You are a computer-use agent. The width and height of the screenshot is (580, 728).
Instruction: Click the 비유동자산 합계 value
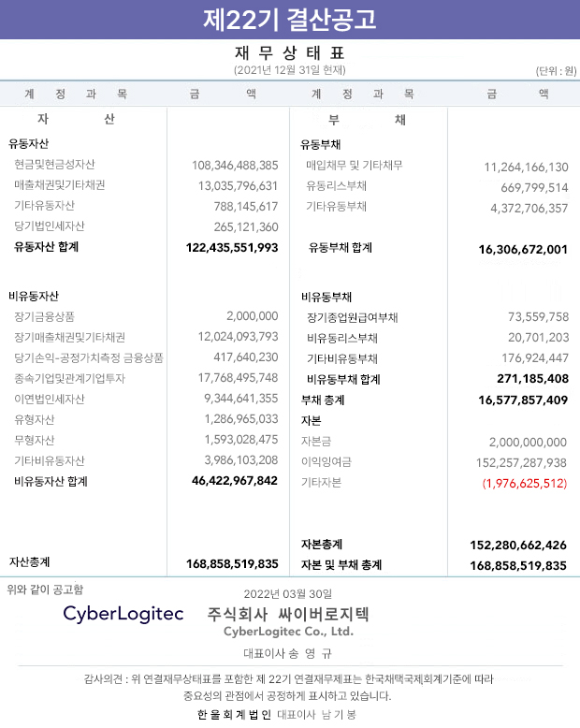click(235, 481)
